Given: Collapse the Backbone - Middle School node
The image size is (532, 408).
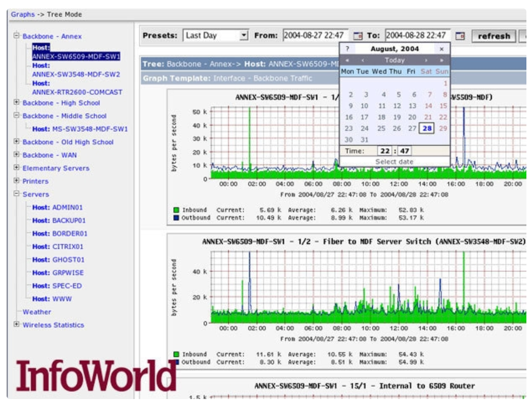Looking at the screenshot, I should pyautogui.click(x=16, y=115).
